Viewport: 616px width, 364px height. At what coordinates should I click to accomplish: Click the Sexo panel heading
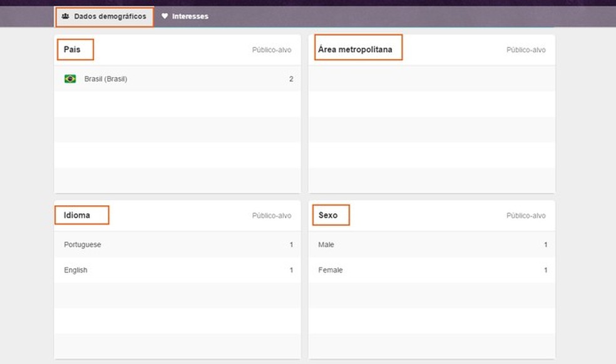tap(328, 215)
